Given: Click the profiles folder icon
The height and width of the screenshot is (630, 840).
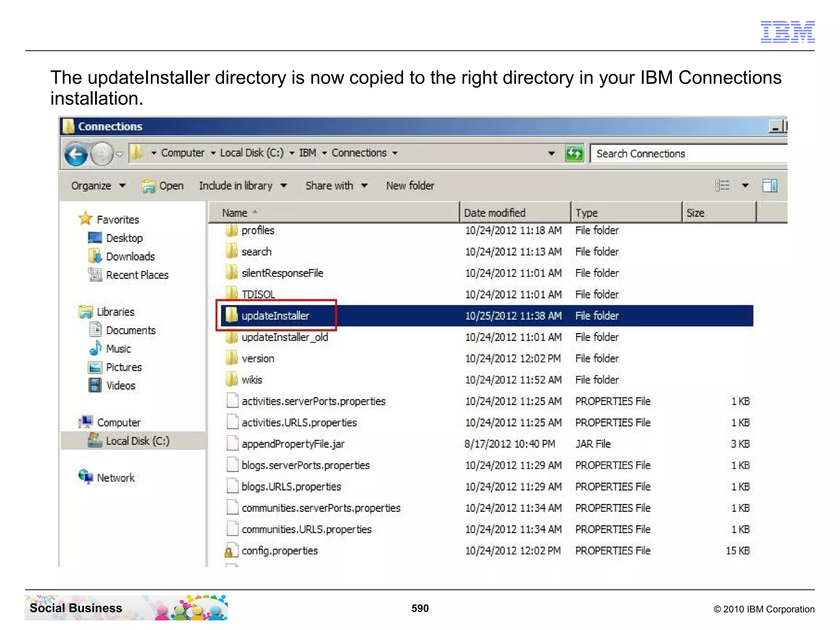Looking at the screenshot, I should pos(232,230).
